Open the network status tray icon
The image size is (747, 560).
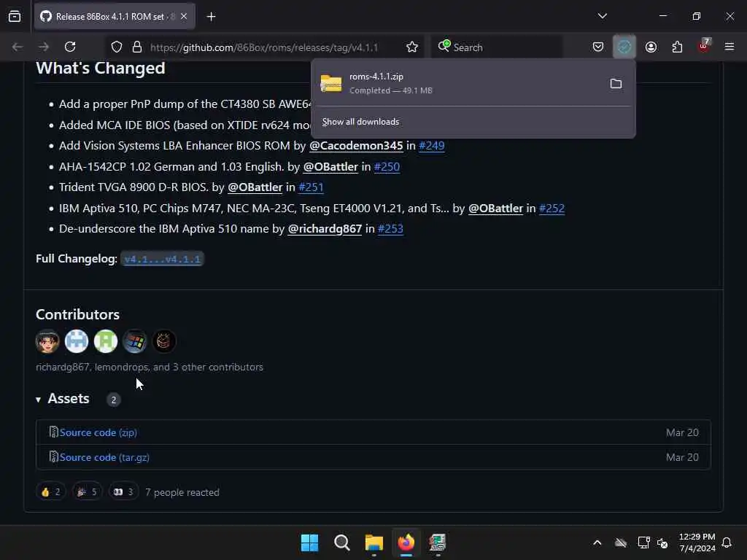(x=643, y=542)
